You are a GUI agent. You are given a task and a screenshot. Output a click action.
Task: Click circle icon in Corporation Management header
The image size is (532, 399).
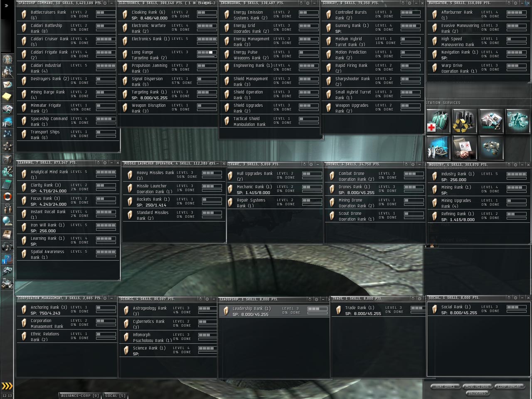[104, 298]
